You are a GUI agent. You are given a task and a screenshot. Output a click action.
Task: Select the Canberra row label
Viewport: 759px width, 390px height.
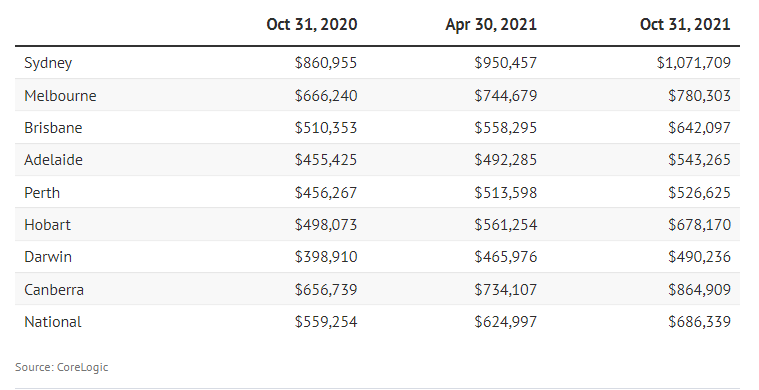(x=54, y=289)
